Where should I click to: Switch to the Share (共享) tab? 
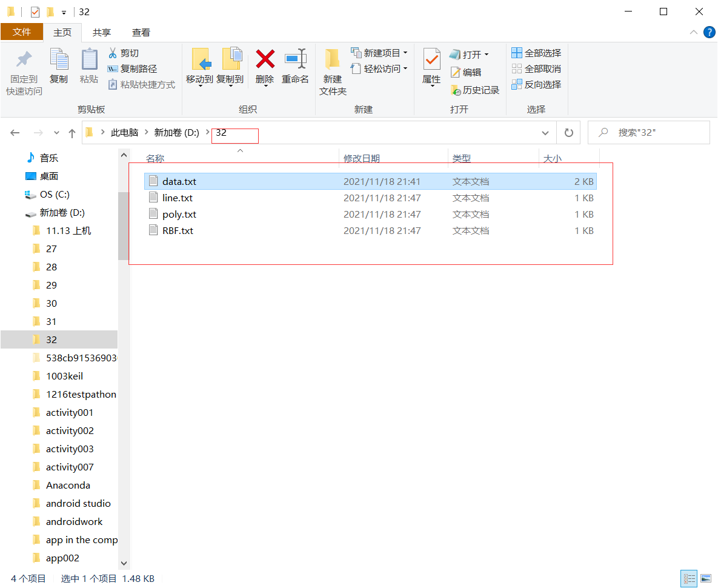(101, 33)
